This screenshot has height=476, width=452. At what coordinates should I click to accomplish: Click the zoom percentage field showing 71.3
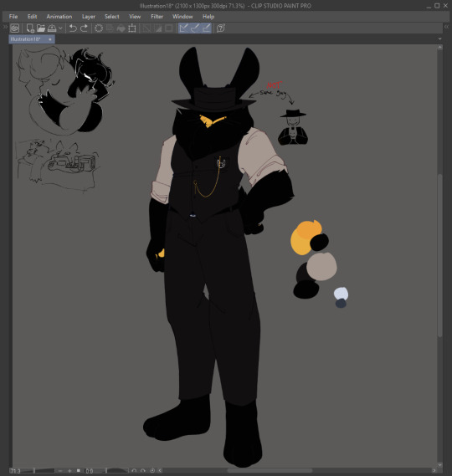point(16,471)
